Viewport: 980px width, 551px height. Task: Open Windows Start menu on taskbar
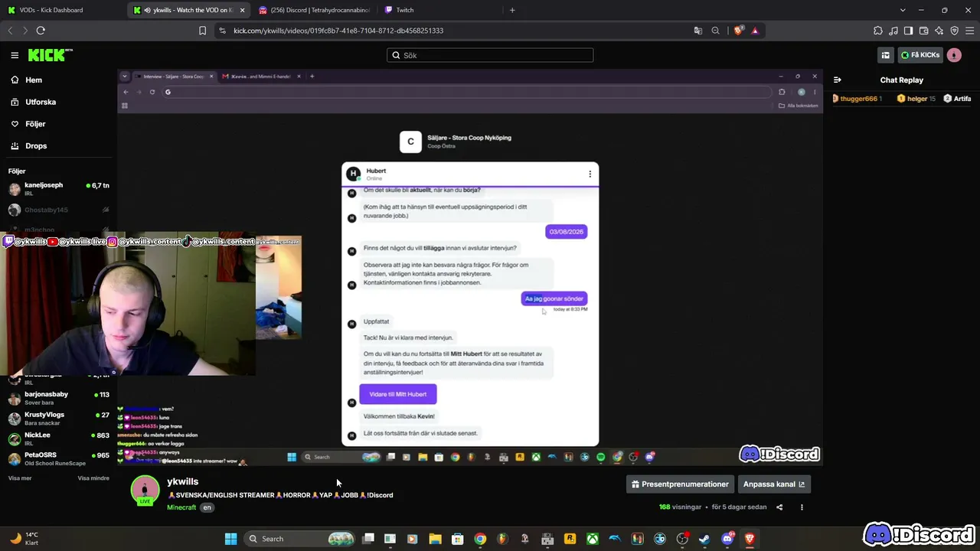pyautogui.click(x=230, y=539)
